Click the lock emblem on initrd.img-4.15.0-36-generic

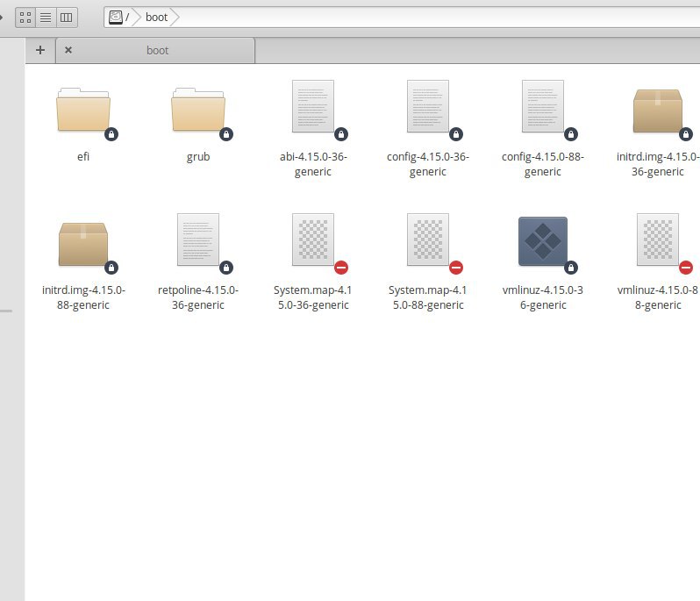[x=686, y=134]
